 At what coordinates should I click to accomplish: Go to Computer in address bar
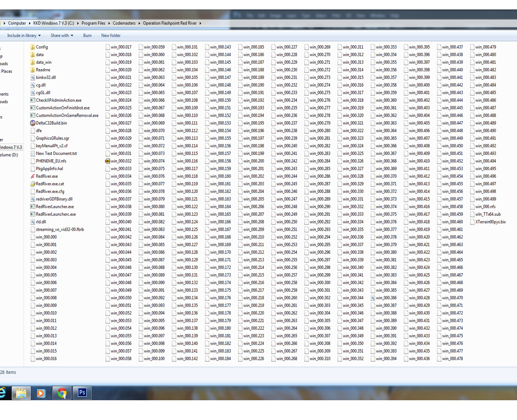pos(17,23)
